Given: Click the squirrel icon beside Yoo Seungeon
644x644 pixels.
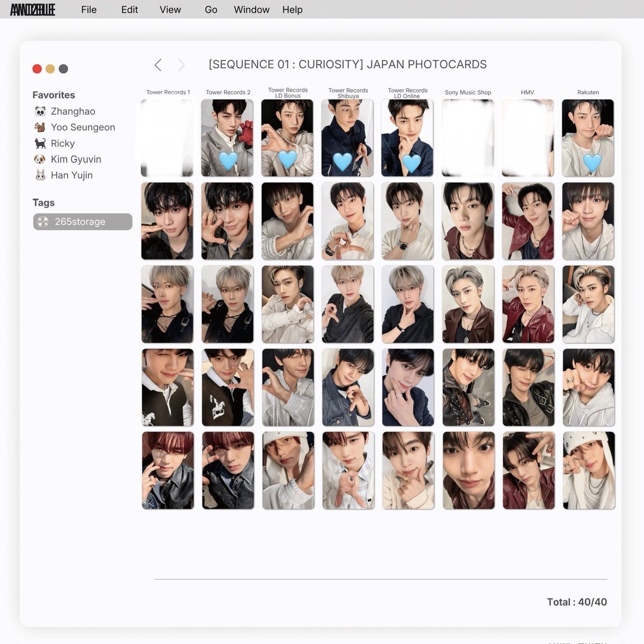Looking at the screenshot, I should point(40,127).
